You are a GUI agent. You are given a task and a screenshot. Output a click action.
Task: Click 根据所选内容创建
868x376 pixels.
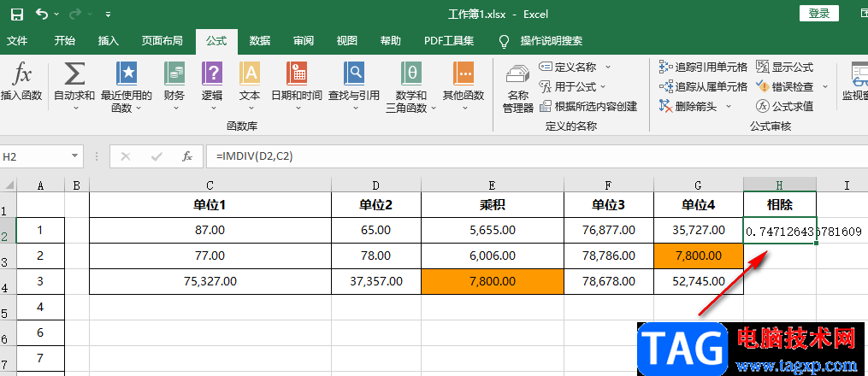(x=588, y=106)
